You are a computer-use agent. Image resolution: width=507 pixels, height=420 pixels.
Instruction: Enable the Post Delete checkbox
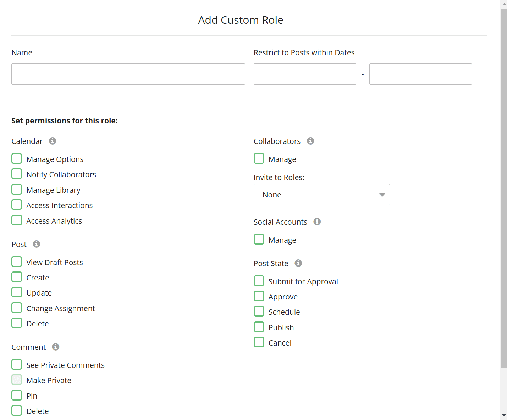pyautogui.click(x=17, y=323)
